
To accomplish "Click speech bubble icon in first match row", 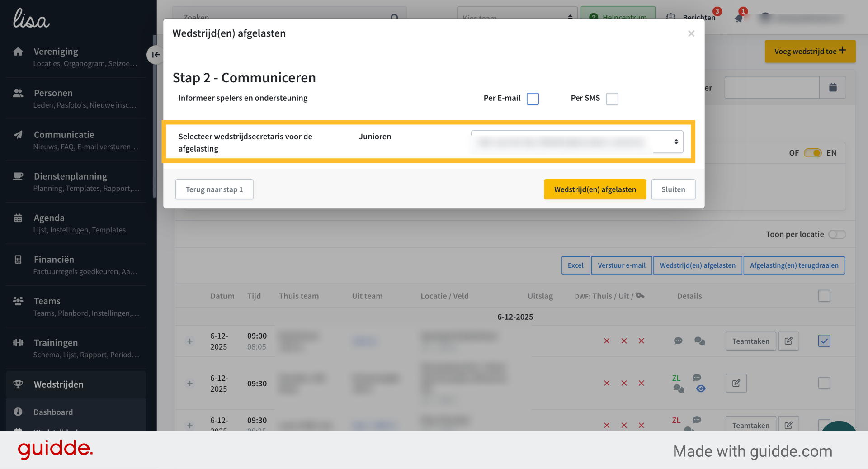I will pos(678,341).
